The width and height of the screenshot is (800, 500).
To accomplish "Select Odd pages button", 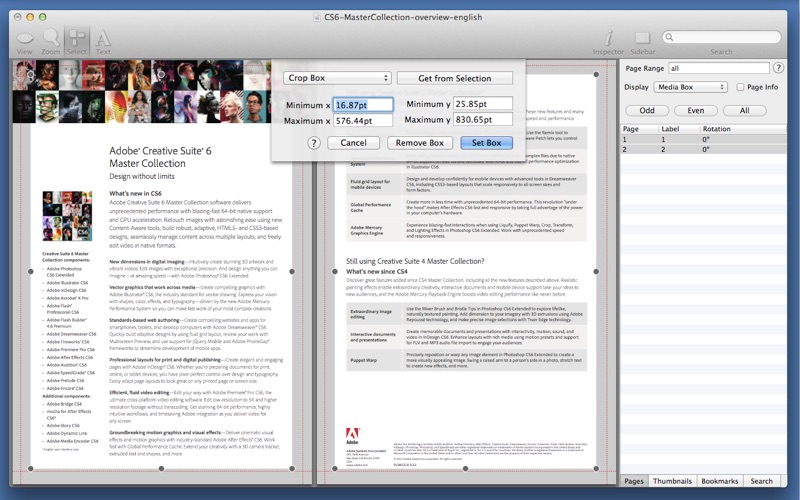I will (647, 110).
